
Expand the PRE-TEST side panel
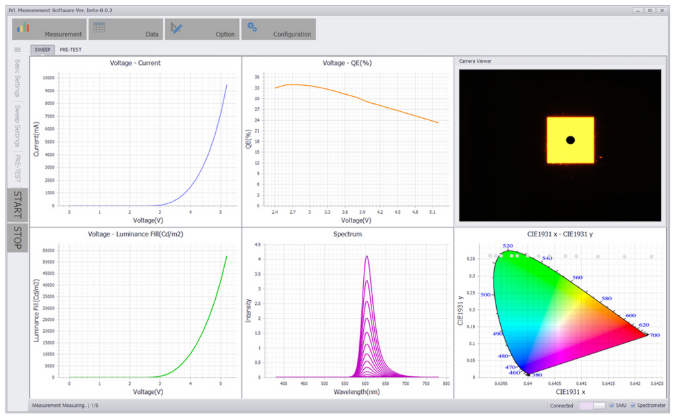click(x=18, y=168)
